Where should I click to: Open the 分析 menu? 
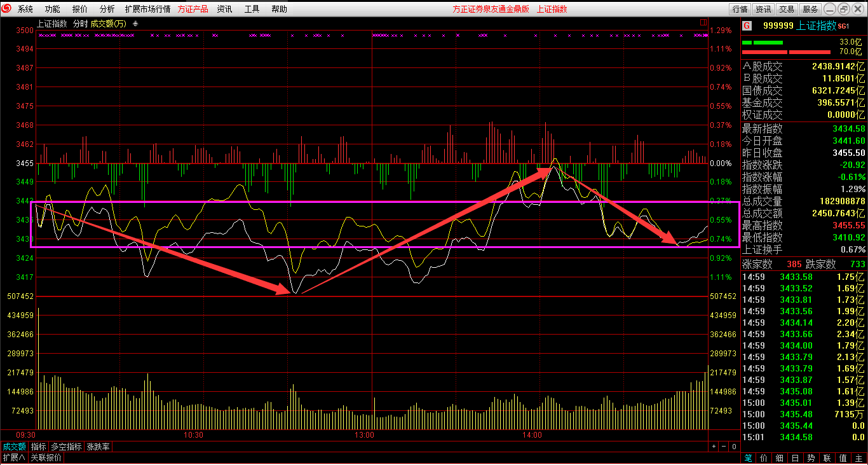pyautogui.click(x=107, y=9)
